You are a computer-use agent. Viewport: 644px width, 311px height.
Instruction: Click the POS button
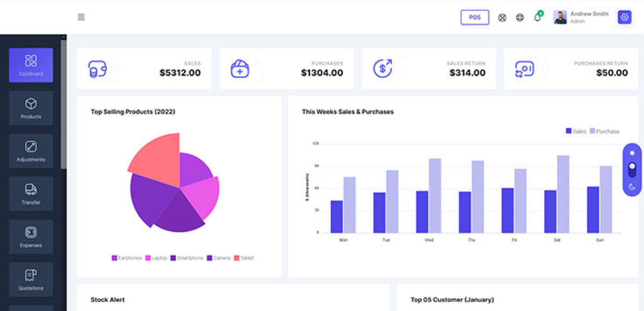tap(474, 17)
